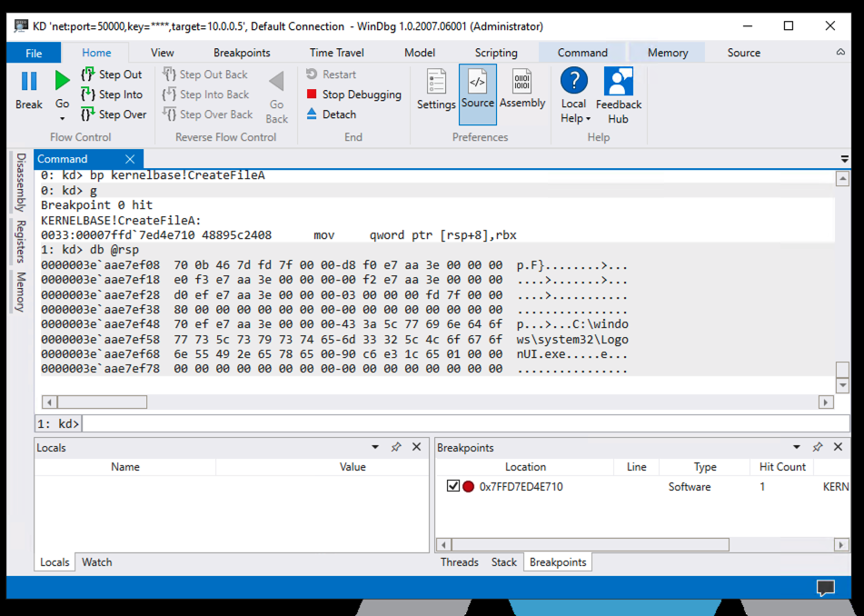Click Step Over Back

pos(207,114)
